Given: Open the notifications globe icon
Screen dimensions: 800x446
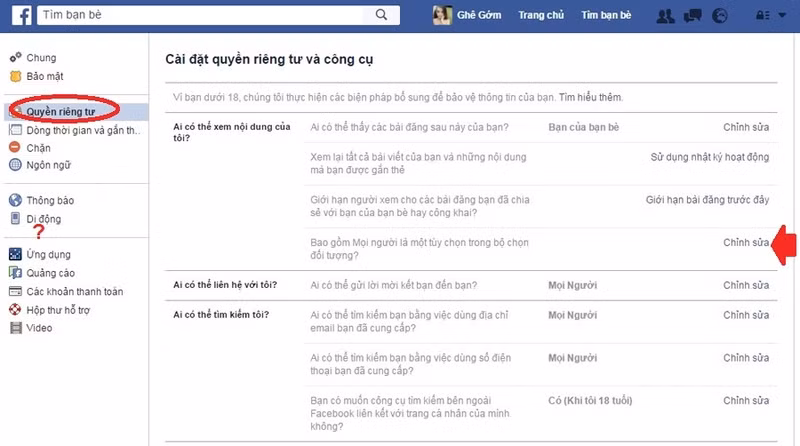Looking at the screenshot, I should click(x=719, y=16).
